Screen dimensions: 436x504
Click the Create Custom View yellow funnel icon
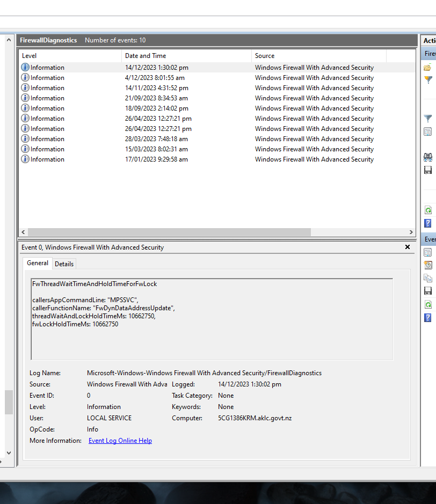click(428, 80)
